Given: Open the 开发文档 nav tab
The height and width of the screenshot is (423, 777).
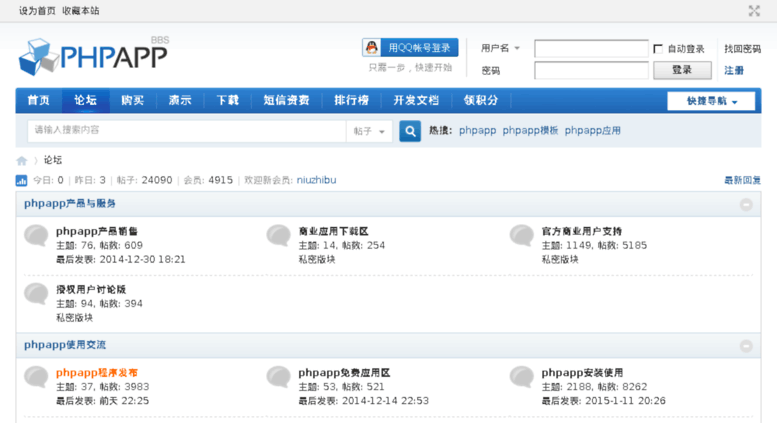Looking at the screenshot, I should pos(416,101).
